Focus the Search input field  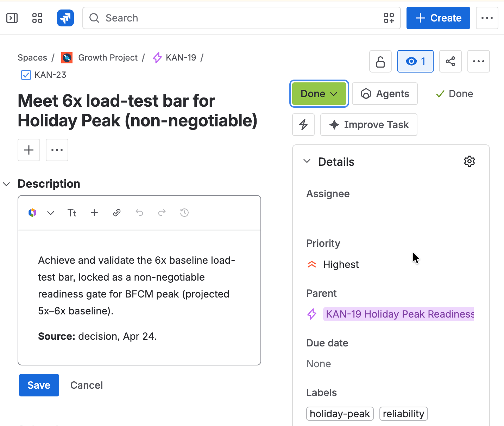tap(241, 18)
